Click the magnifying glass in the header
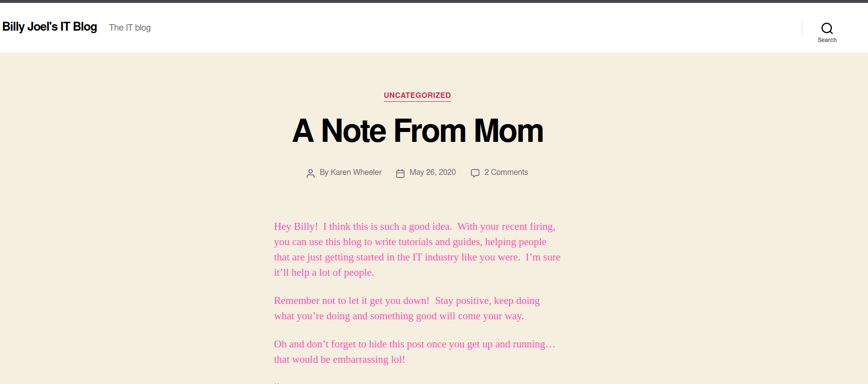This screenshot has width=868, height=384. coord(826,28)
